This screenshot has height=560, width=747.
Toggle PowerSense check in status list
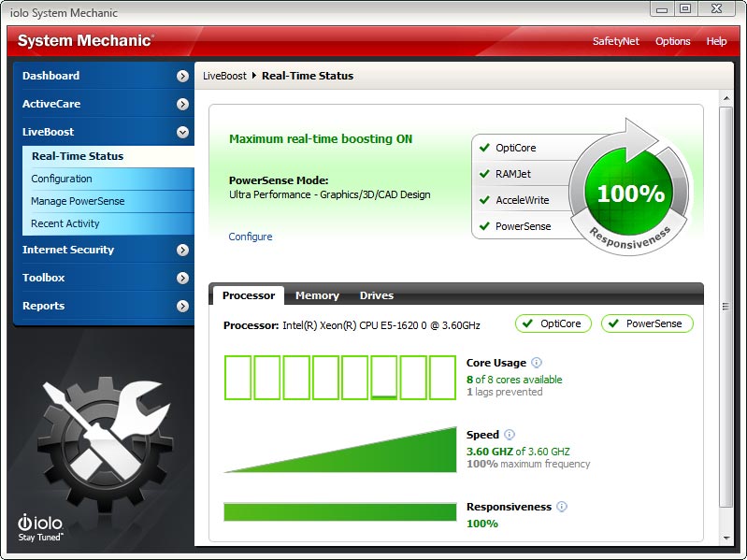pos(484,226)
